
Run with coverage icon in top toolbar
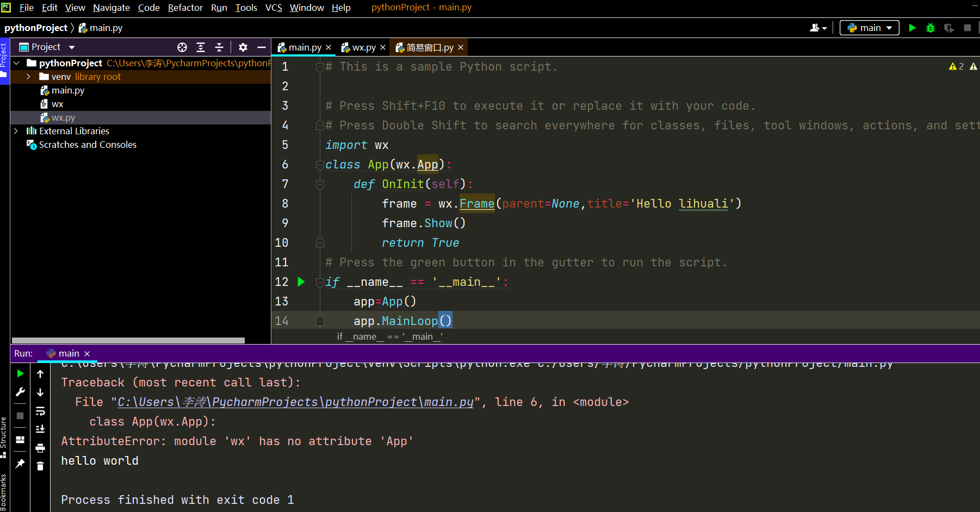(949, 28)
